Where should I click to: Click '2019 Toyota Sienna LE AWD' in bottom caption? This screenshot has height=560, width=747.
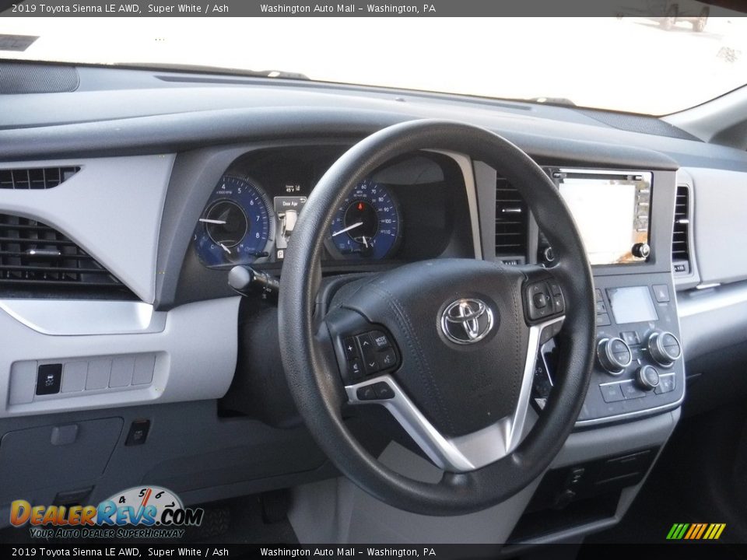coord(75,552)
